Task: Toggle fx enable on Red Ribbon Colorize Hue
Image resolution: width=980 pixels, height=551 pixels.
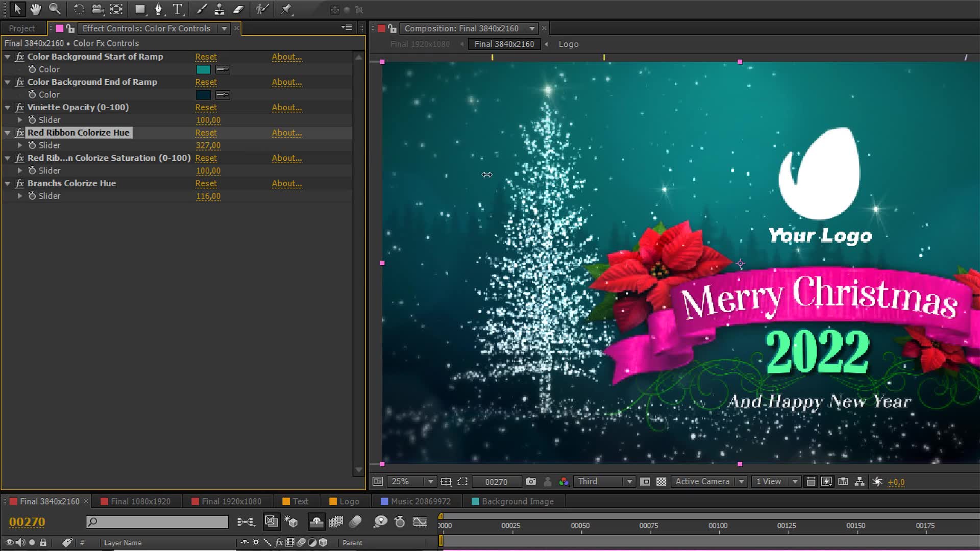Action: coord(19,133)
